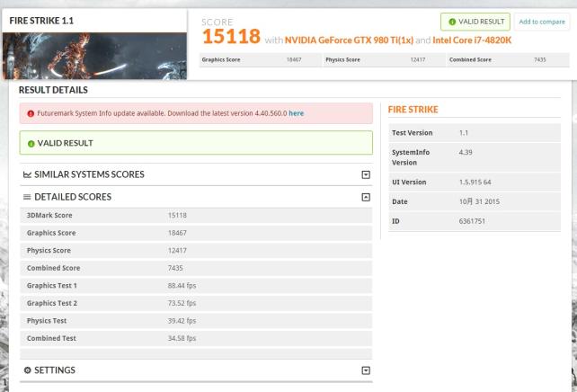577x392 pixels.
Task: Click the Combined Score cell in top summary
Action: click(508, 59)
